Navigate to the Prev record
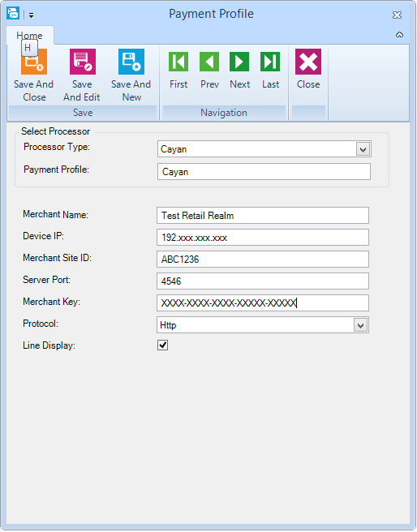Screen dimensions: 417x532 pos(209,62)
